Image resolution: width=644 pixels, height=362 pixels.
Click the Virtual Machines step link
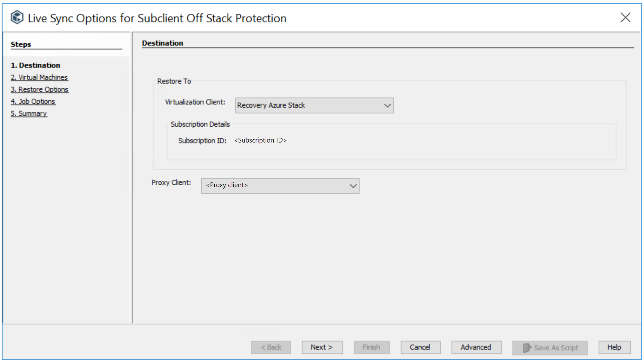[x=39, y=77]
